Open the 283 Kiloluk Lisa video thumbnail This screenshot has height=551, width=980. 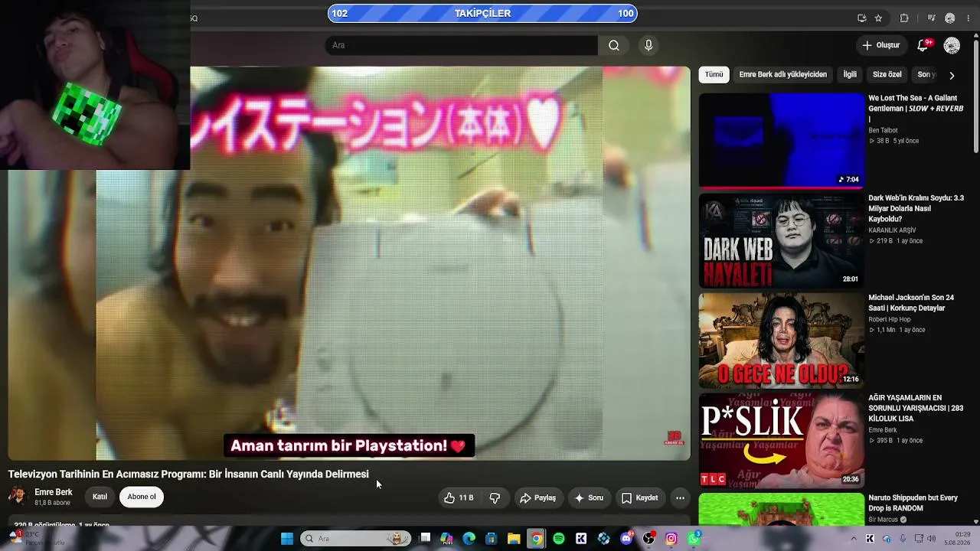pos(781,442)
